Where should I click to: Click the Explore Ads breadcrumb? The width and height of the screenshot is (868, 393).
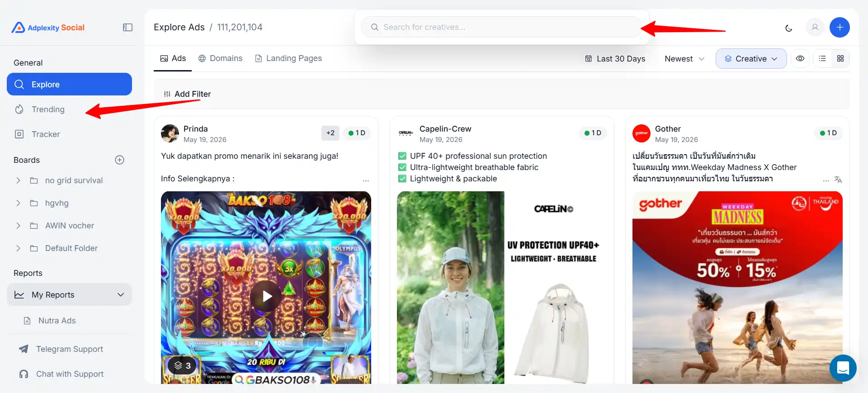(179, 27)
